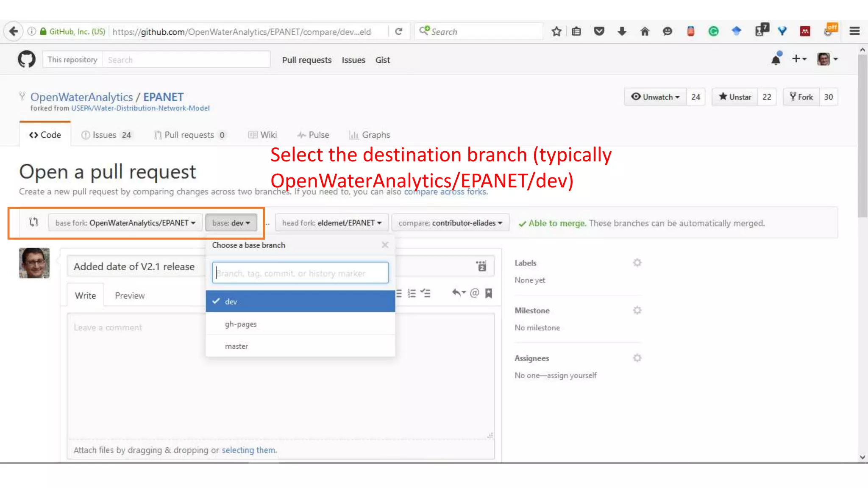Click the Labels gear icon

[637, 263]
